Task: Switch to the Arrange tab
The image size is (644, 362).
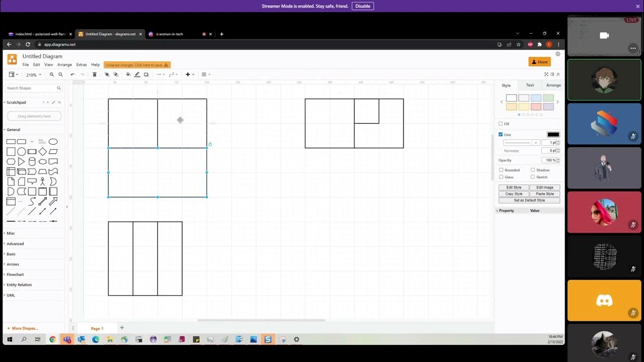Action: (553, 85)
